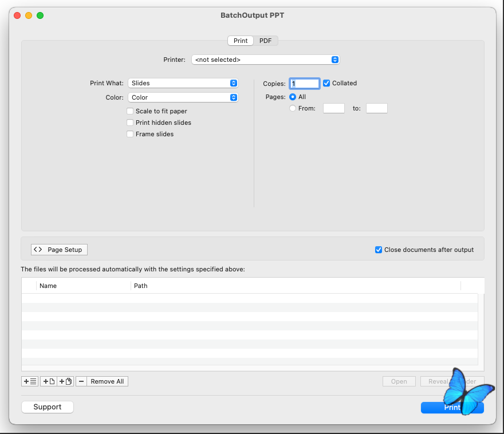Toggle the Collated checkbox
504x434 pixels.
click(326, 83)
